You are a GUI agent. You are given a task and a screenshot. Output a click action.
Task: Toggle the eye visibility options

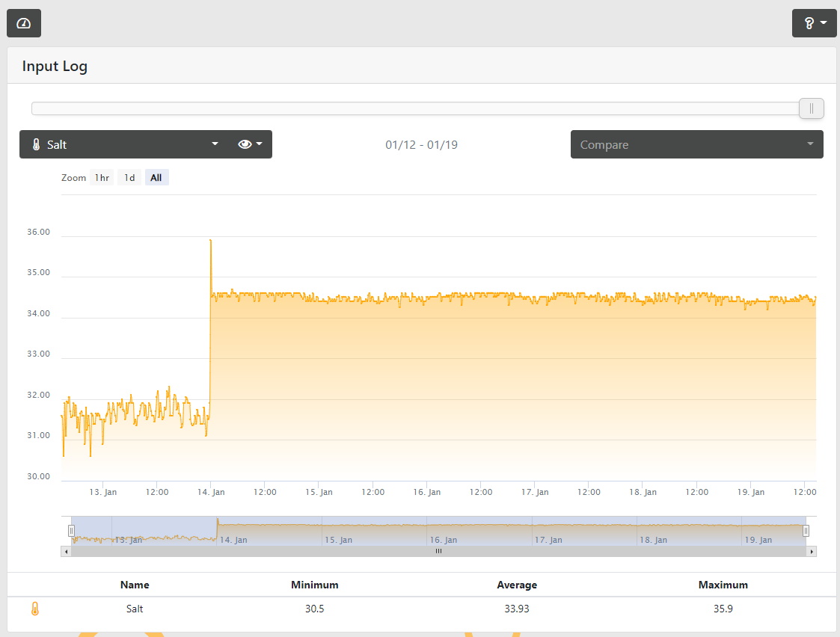[x=245, y=144]
